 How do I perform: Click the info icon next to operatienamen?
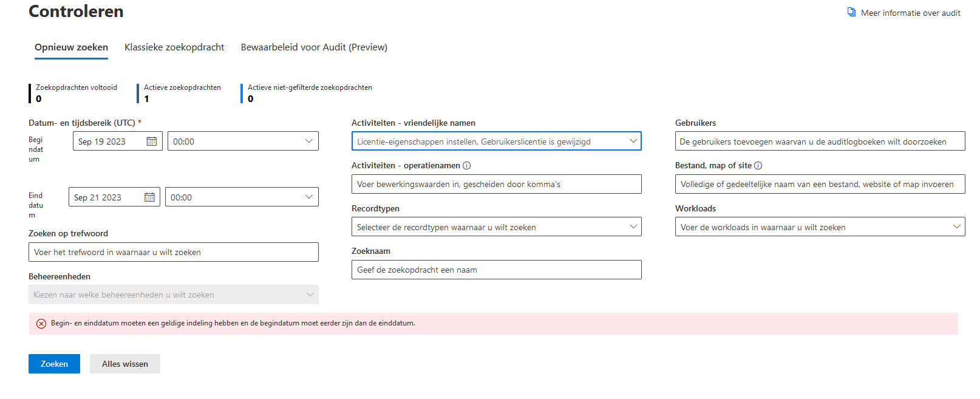(x=466, y=166)
